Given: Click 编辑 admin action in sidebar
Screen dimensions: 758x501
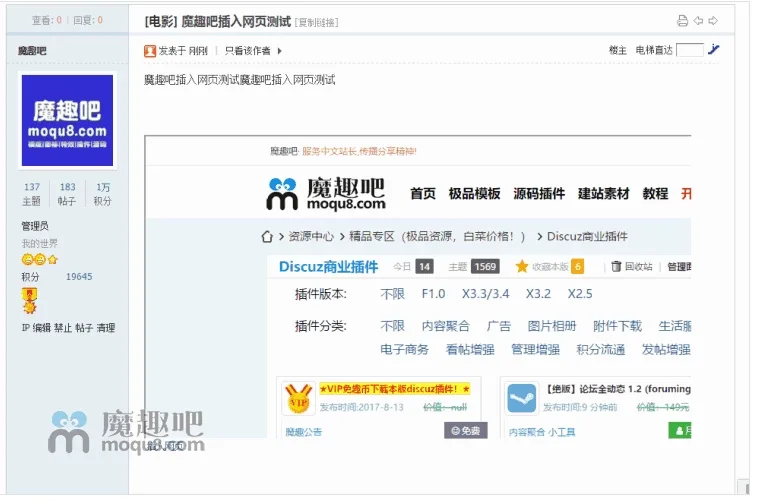Looking at the screenshot, I should coord(42,328).
